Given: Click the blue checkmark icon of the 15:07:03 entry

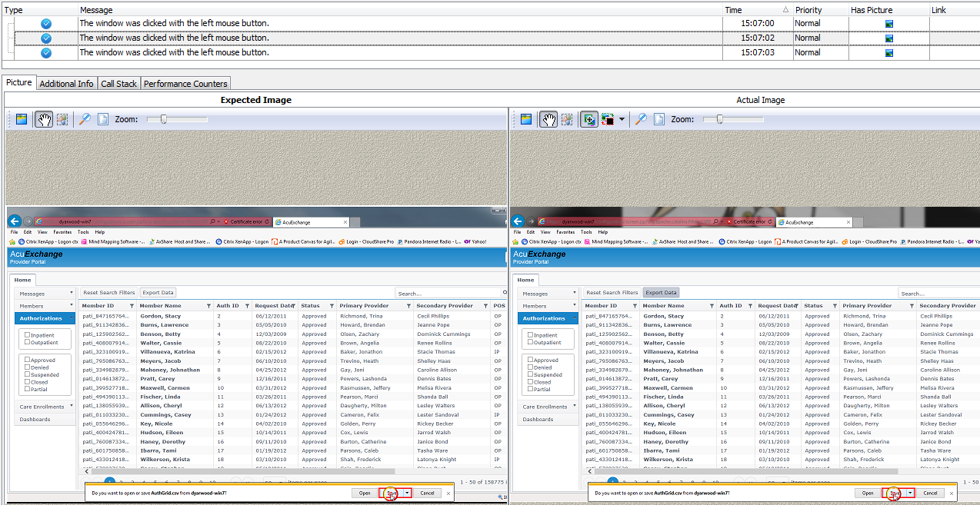Looking at the screenshot, I should coord(46,53).
